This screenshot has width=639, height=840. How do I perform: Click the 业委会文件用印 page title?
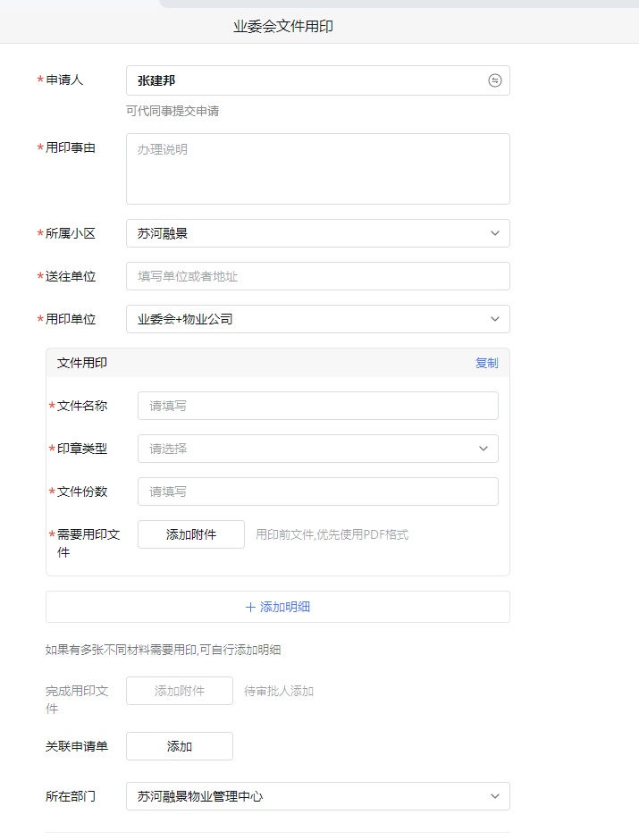coord(283,27)
